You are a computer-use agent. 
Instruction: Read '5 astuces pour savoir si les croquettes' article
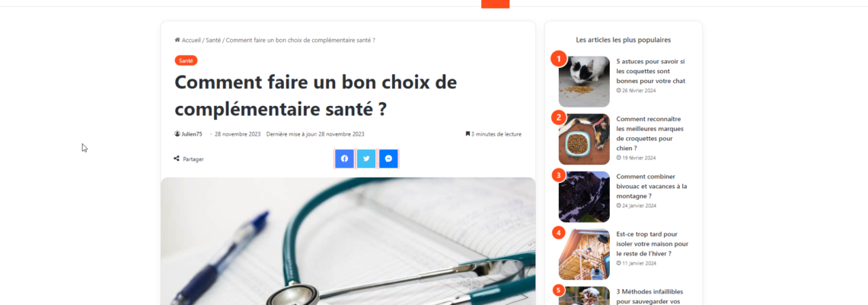650,71
